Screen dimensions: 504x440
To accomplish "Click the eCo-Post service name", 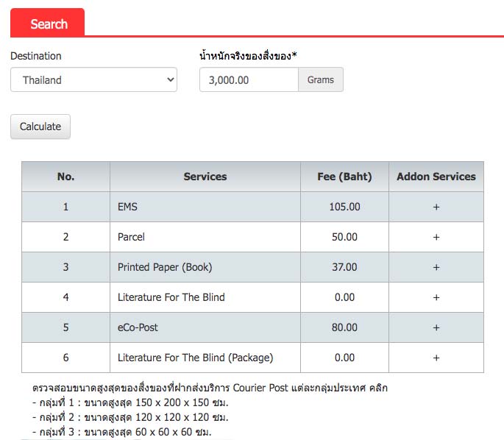I will point(138,327).
